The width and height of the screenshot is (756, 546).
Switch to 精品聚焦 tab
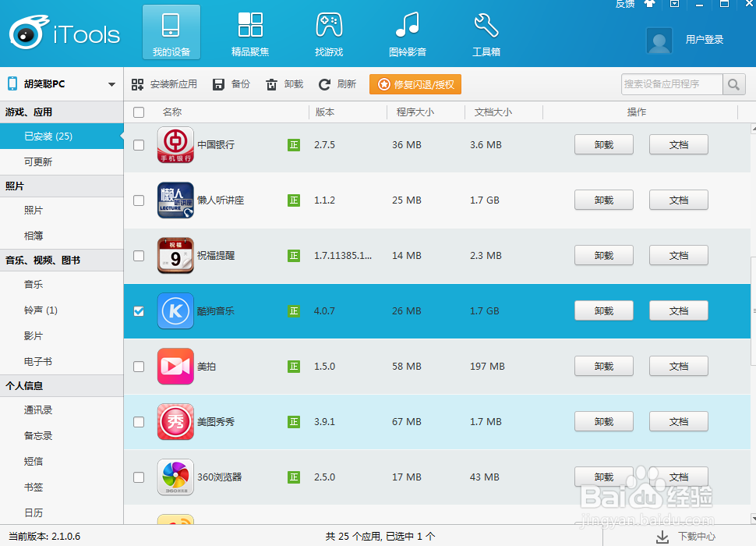(249, 32)
